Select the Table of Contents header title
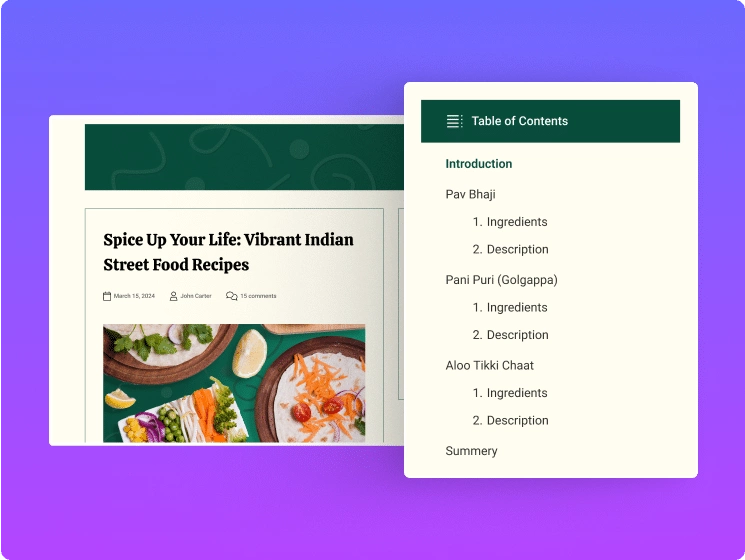 tap(519, 121)
